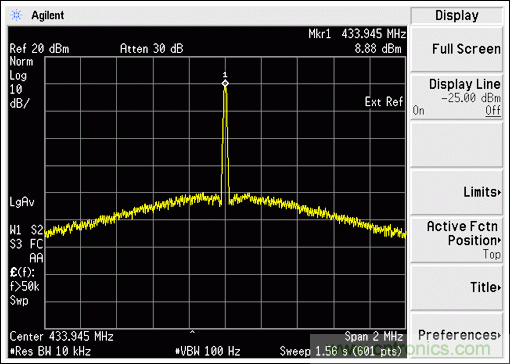Viewport: 510px width, 364px height.
Task: Click the Span 2 MHz readout
Action: (374, 336)
